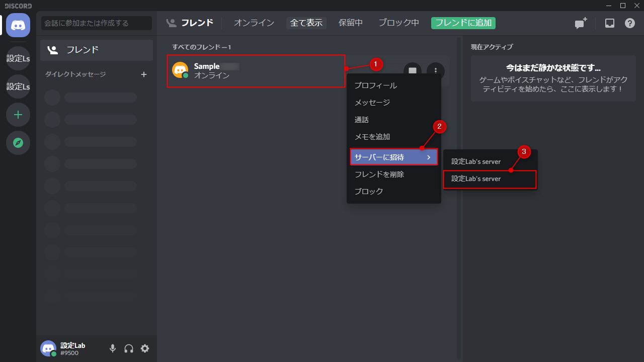Image resolution: width=644 pixels, height=362 pixels.
Task: Open User Settings gear icon
Action: coord(145,348)
